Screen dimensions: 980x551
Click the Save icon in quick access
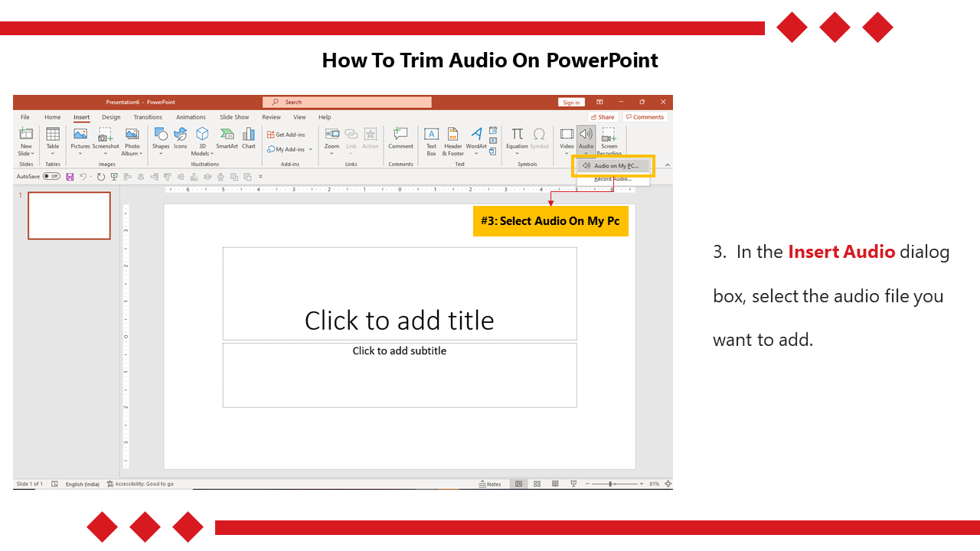click(70, 177)
